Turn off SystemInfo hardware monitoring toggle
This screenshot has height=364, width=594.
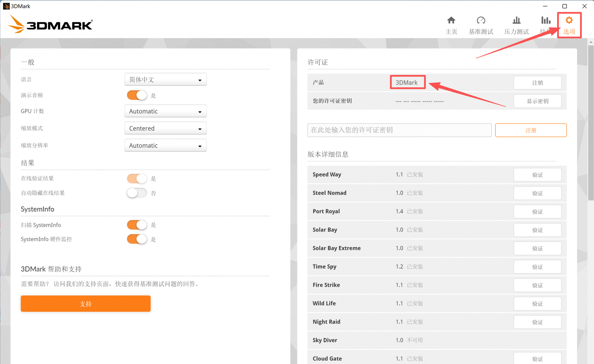point(137,239)
